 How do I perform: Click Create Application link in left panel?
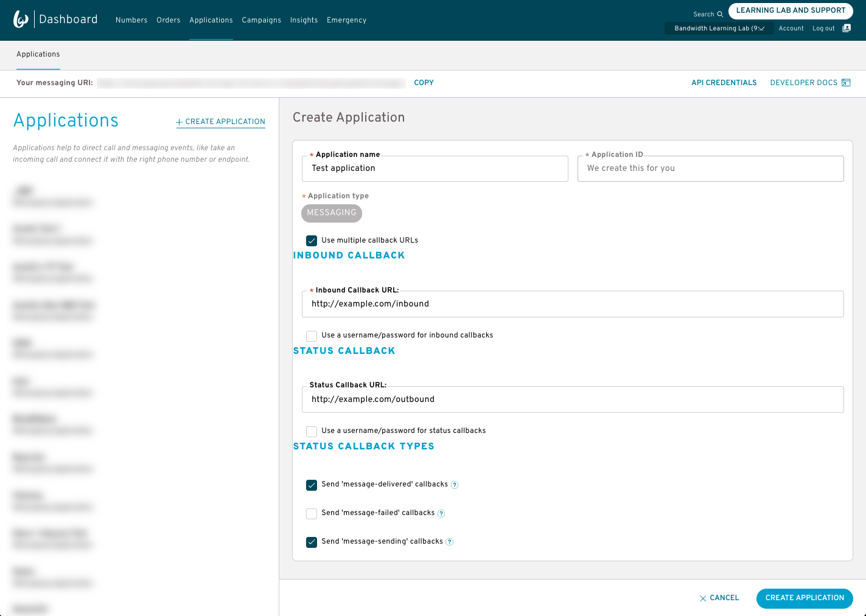[x=220, y=122]
